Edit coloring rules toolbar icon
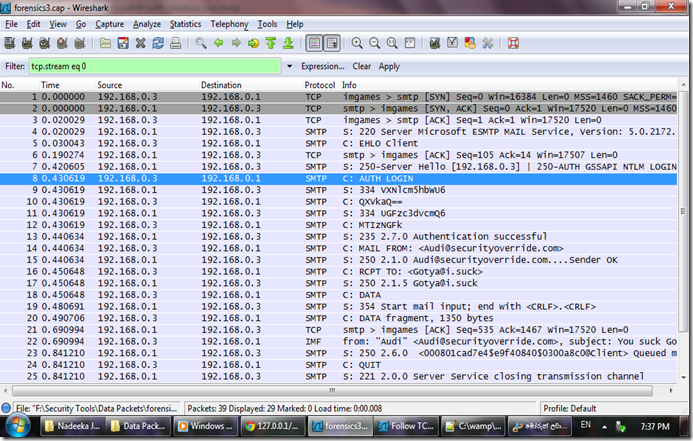This screenshot has width=693, height=441. tap(470, 43)
